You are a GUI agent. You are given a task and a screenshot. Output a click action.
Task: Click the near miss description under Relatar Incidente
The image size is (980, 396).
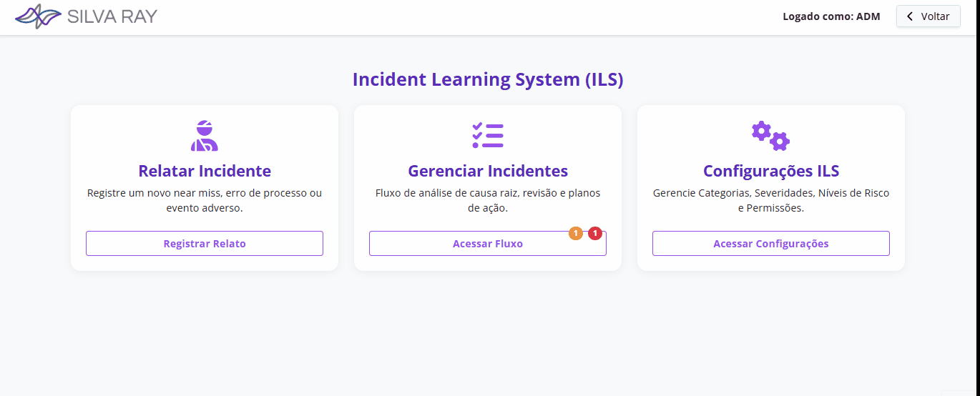point(205,201)
